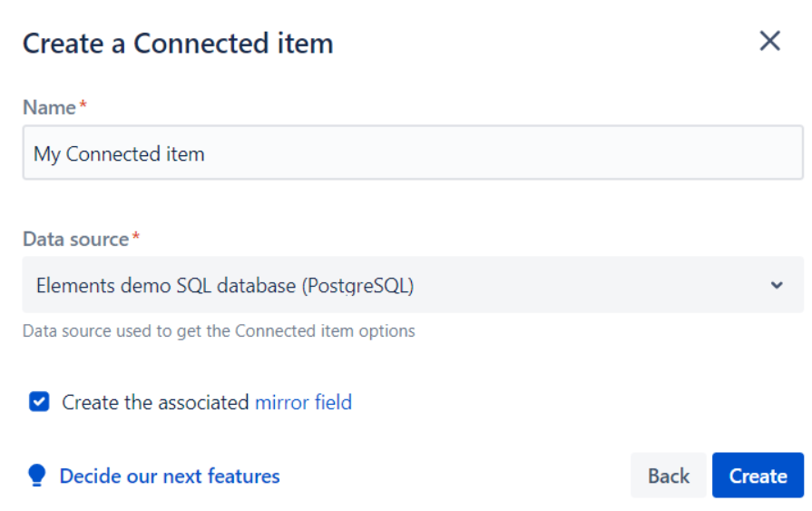Viewport: 812px width, 511px height.
Task: Open the "mirror field" link
Action: point(303,402)
